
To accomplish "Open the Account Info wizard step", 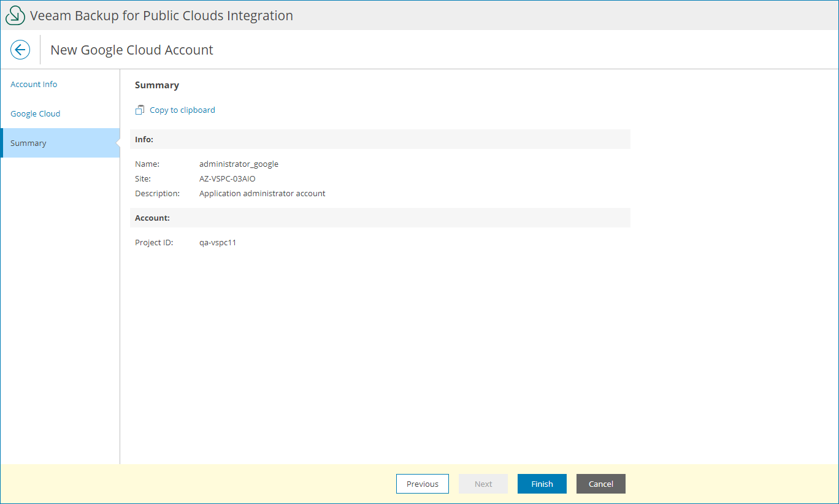I will [34, 85].
